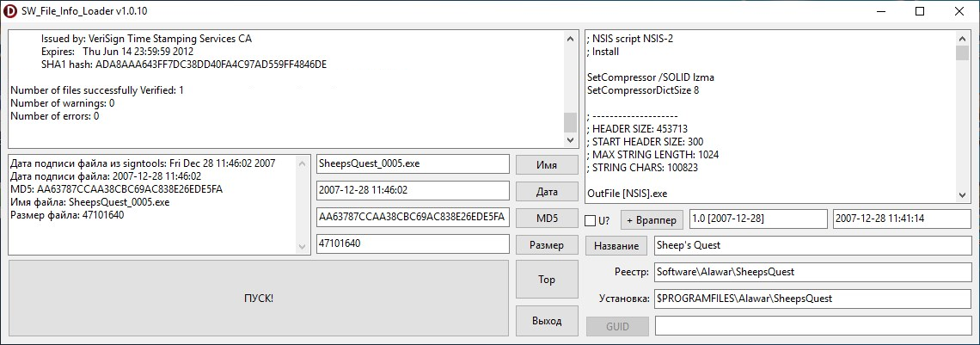Click the SHA1 hash line in log
Screen dimensions: 980x345
tap(184, 65)
